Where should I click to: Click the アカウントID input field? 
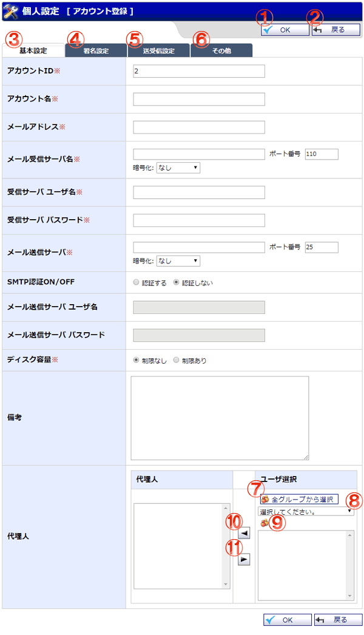tap(199, 71)
